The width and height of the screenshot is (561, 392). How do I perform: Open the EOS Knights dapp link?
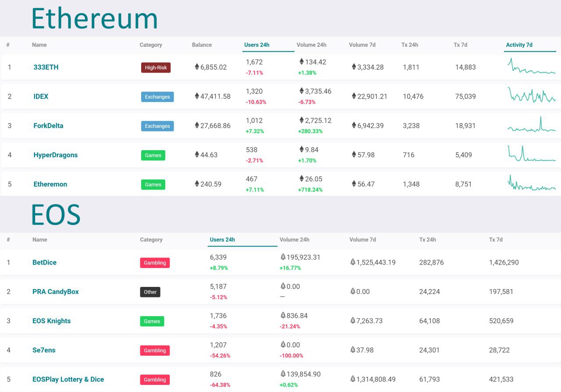pos(51,321)
